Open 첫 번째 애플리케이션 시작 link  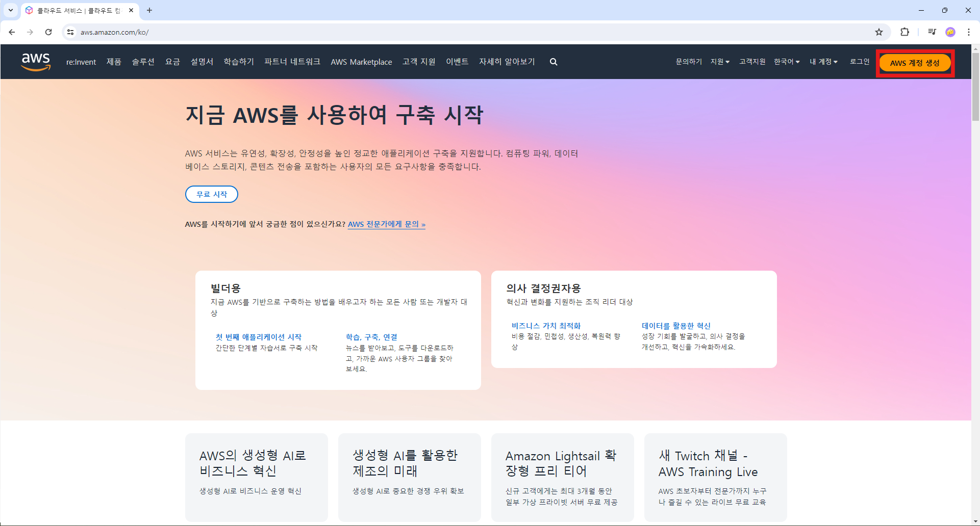pos(259,337)
